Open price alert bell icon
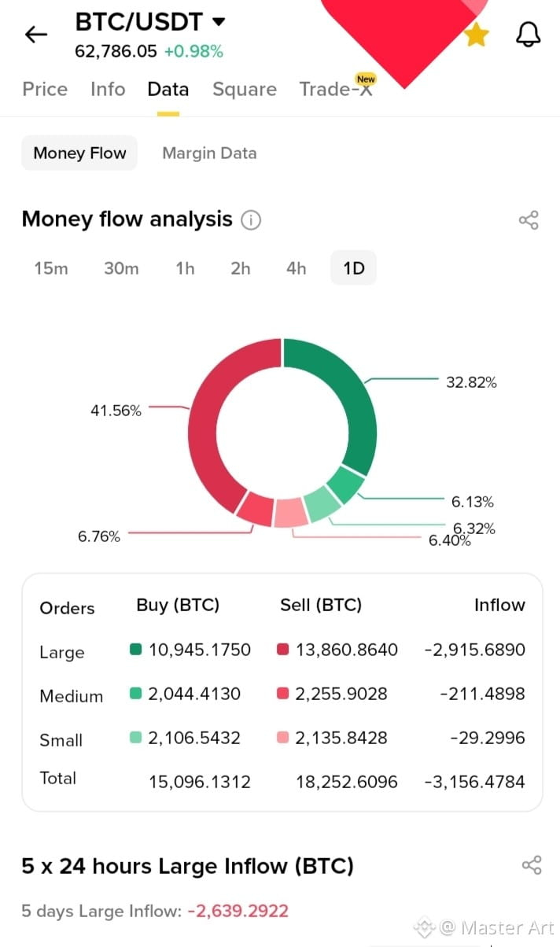Image resolution: width=560 pixels, height=947 pixels. (x=529, y=34)
